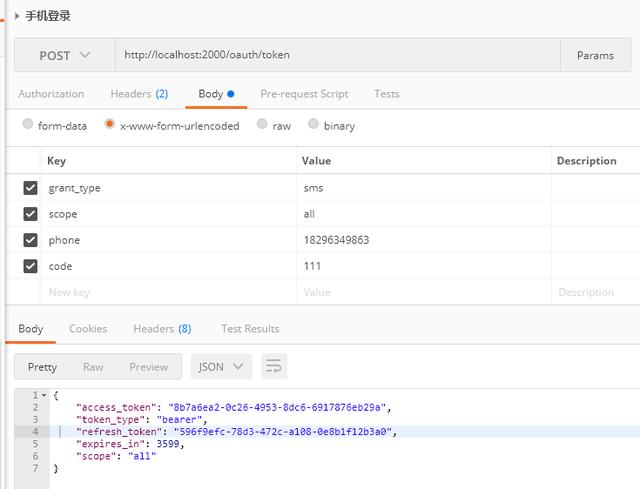
Task: Select the binary radio option
Action: pos(313,124)
